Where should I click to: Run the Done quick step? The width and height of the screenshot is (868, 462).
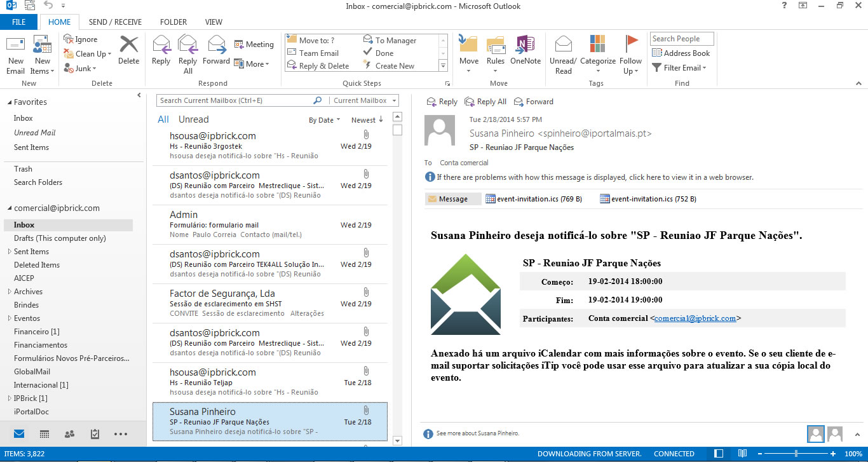[x=378, y=53]
